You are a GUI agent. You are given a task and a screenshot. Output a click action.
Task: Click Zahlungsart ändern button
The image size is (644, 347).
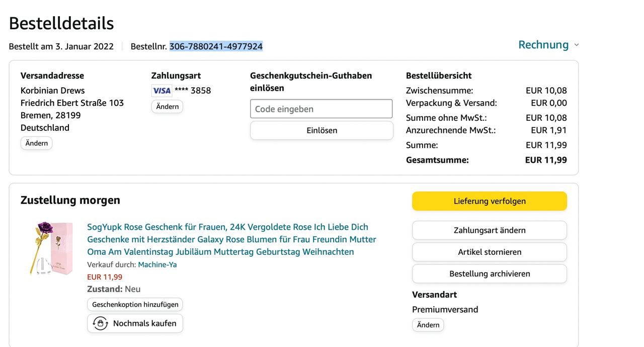click(489, 230)
